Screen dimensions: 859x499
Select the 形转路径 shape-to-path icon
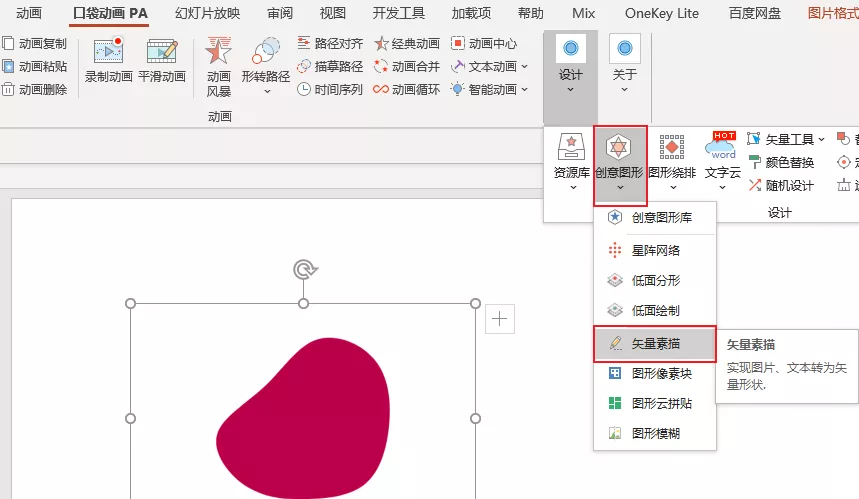coord(266,51)
